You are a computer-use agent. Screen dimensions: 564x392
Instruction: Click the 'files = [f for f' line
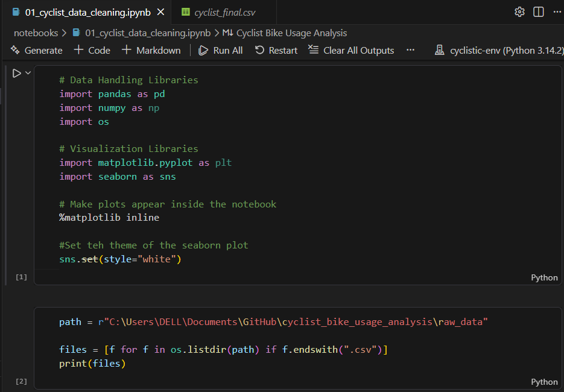tap(223, 349)
